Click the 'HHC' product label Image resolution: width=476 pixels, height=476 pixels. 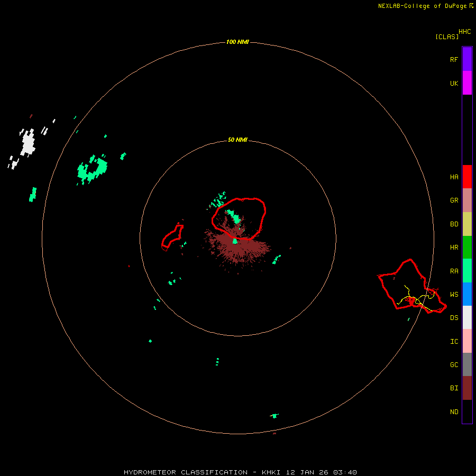[x=464, y=32]
